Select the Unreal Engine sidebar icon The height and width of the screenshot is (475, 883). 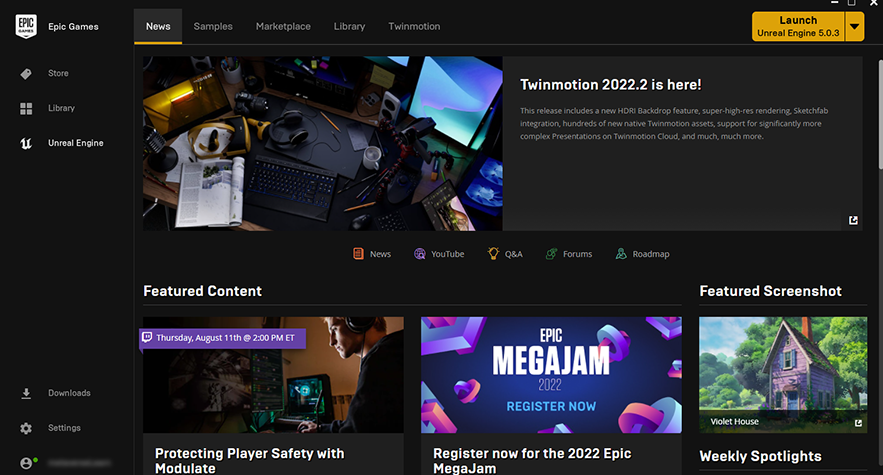click(27, 143)
